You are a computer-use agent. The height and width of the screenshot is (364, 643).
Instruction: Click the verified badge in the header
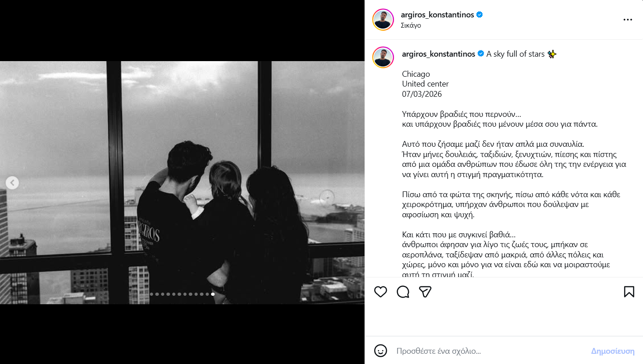(x=480, y=15)
